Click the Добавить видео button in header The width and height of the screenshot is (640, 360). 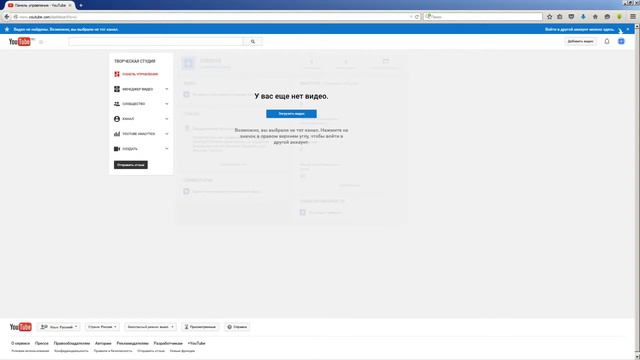point(580,41)
